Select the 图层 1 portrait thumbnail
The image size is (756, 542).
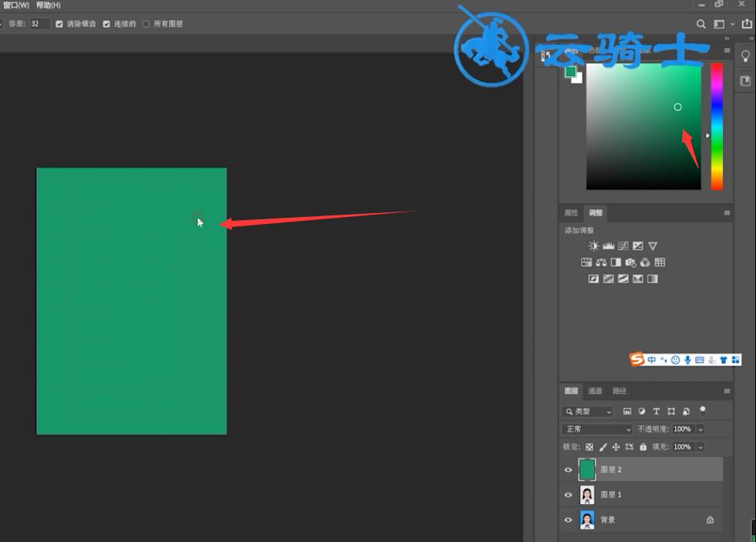[587, 495]
